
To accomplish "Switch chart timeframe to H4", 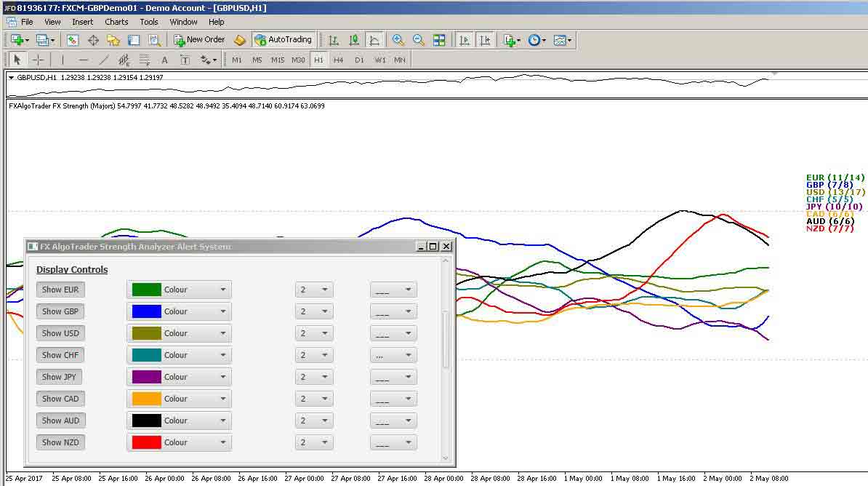I will pos(337,60).
